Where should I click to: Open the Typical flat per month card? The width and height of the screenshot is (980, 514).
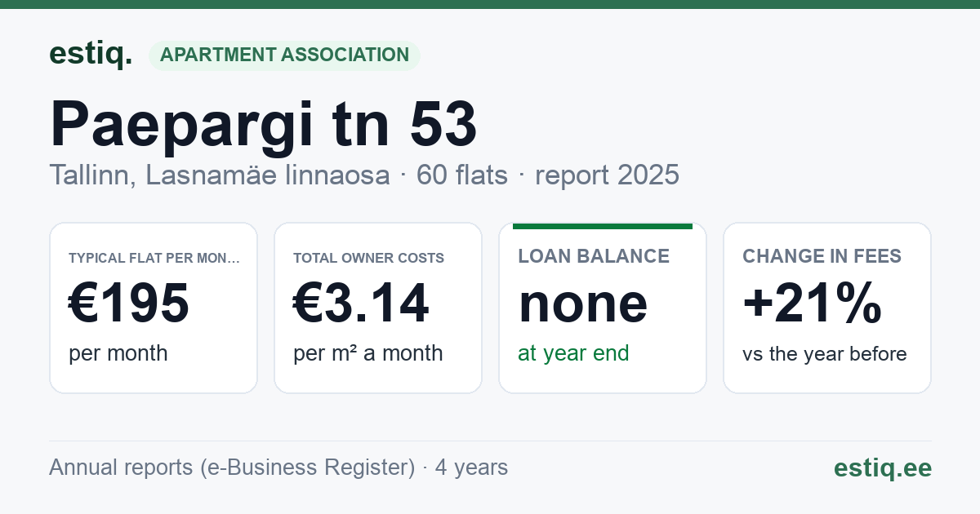pyautogui.click(x=154, y=308)
